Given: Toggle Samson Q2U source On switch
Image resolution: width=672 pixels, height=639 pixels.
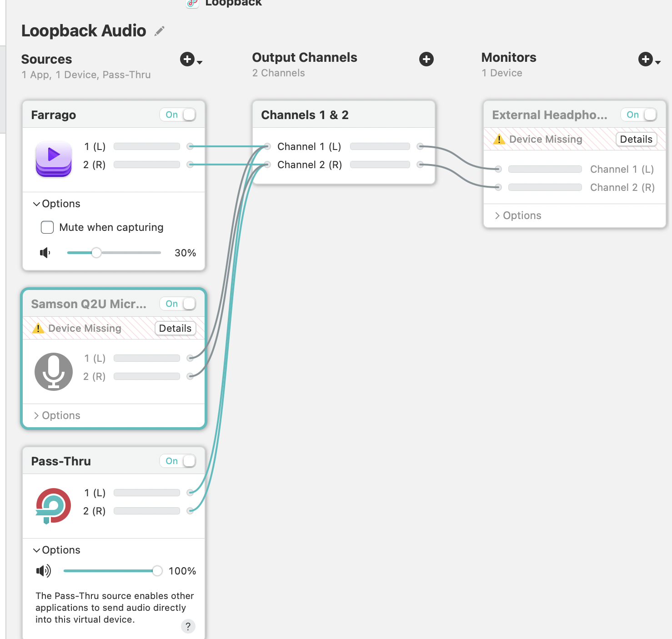Looking at the screenshot, I should point(178,304).
